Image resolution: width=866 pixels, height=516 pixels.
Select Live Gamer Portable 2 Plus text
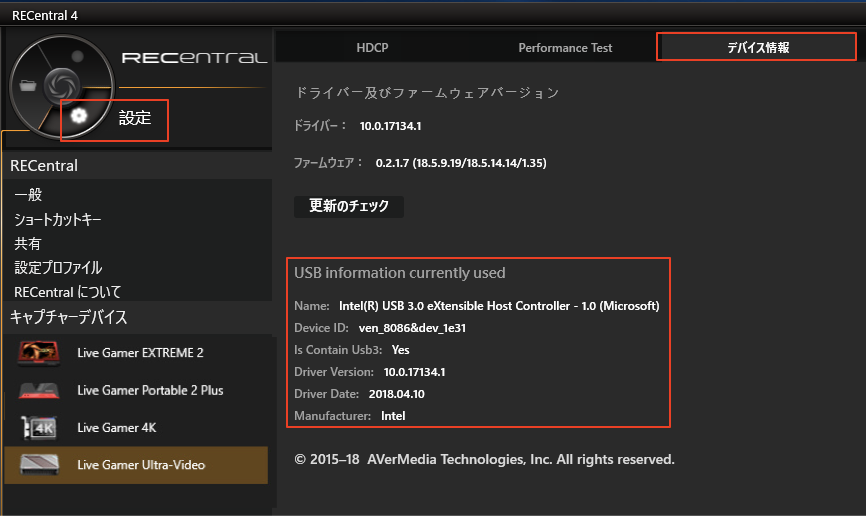coord(150,391)
